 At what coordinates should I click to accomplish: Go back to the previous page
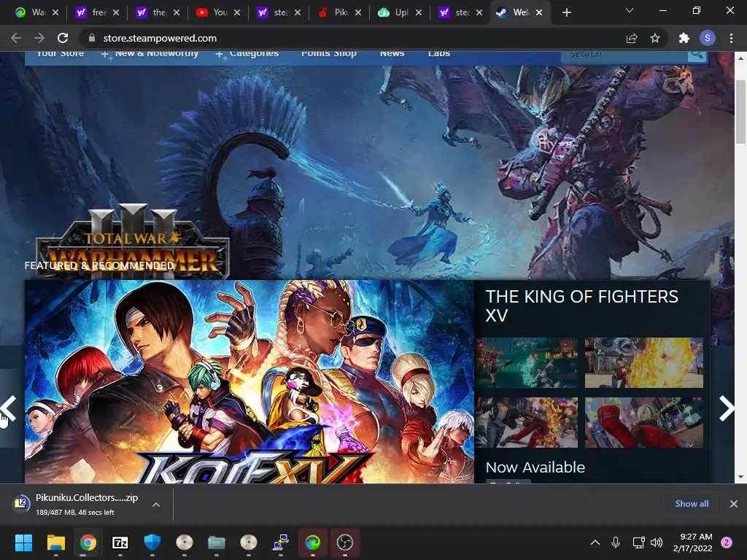(x=16, y=38)
